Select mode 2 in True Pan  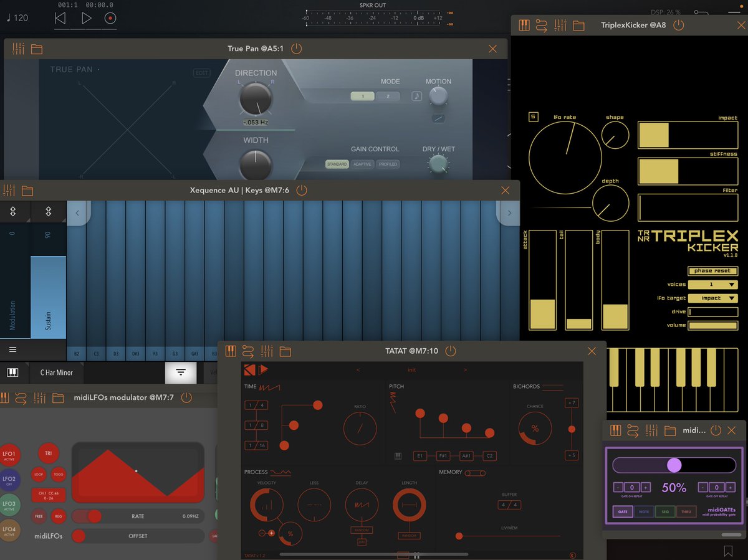[388, 96]
